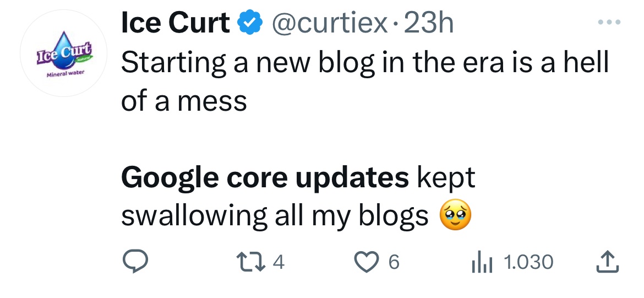Click the "Starting a new blog" tweet line
The image size is (644, 298).
(x=364, y=63)
